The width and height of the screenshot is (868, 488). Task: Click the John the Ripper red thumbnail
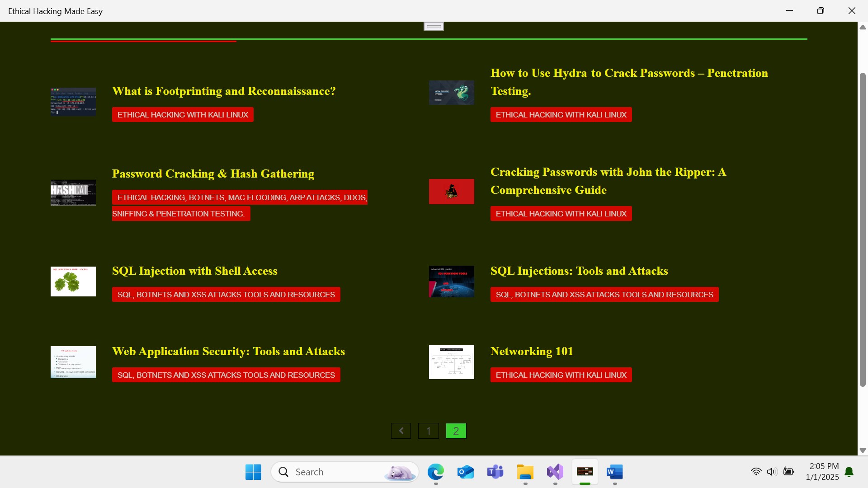451,192
